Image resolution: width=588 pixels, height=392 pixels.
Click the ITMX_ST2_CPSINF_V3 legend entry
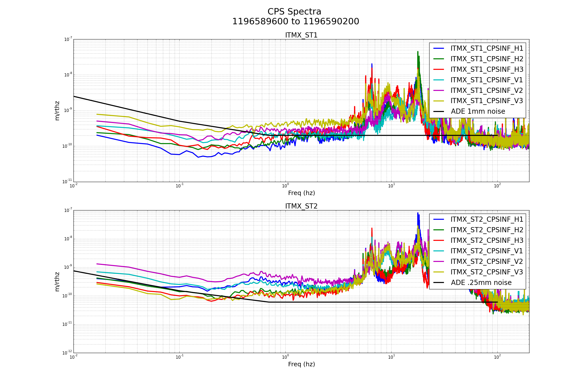coord(487,272)
